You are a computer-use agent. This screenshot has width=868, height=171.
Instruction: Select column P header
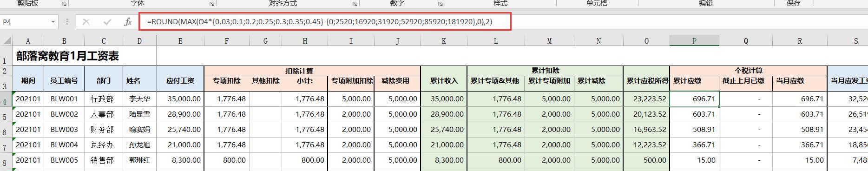click(x=694, y=41)
